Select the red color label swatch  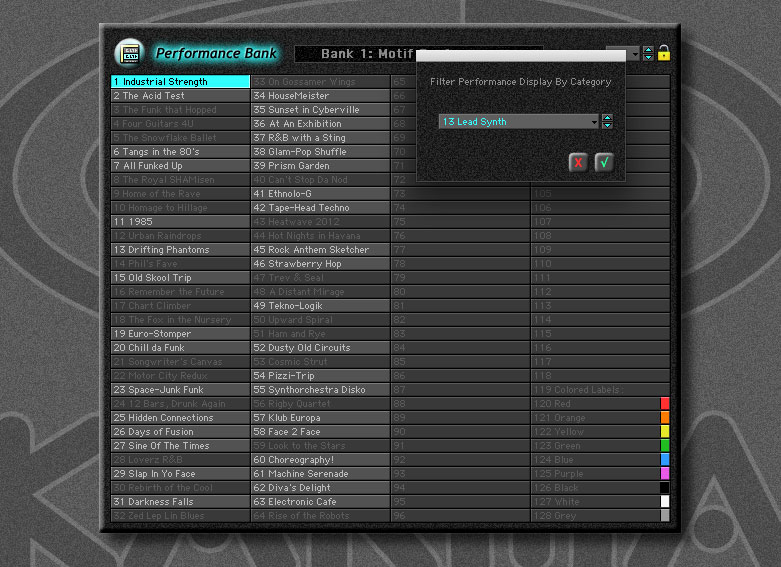pos(665,403)
